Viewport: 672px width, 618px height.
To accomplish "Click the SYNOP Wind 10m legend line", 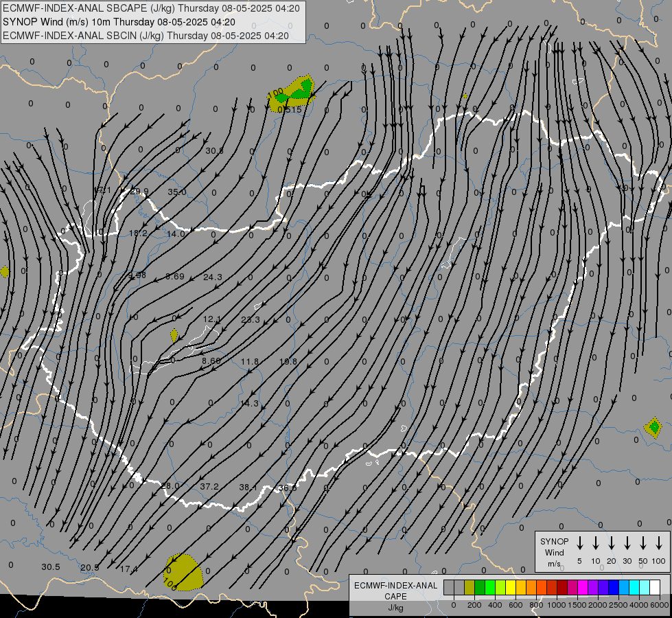I will tap(119, 22).
